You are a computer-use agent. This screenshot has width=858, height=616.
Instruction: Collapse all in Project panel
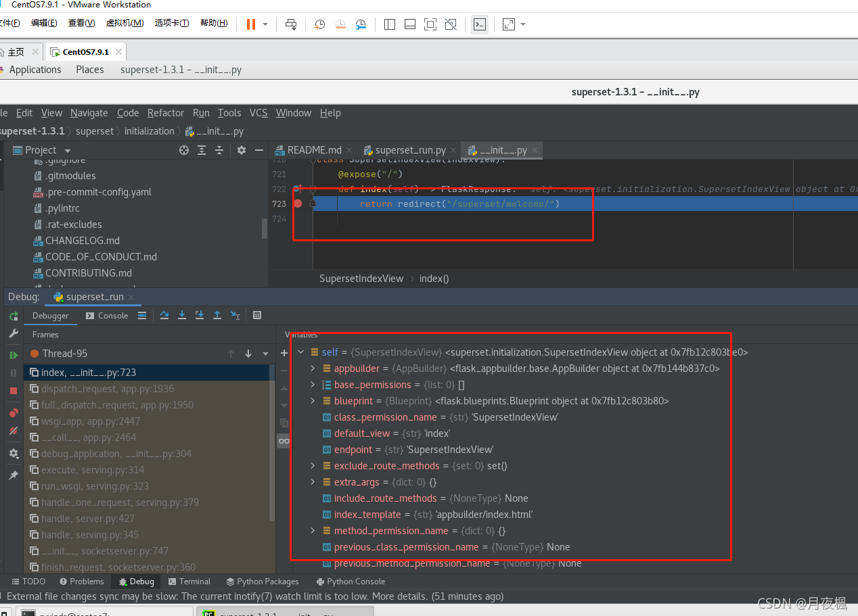pyautogui.click(x=219, y=150)
